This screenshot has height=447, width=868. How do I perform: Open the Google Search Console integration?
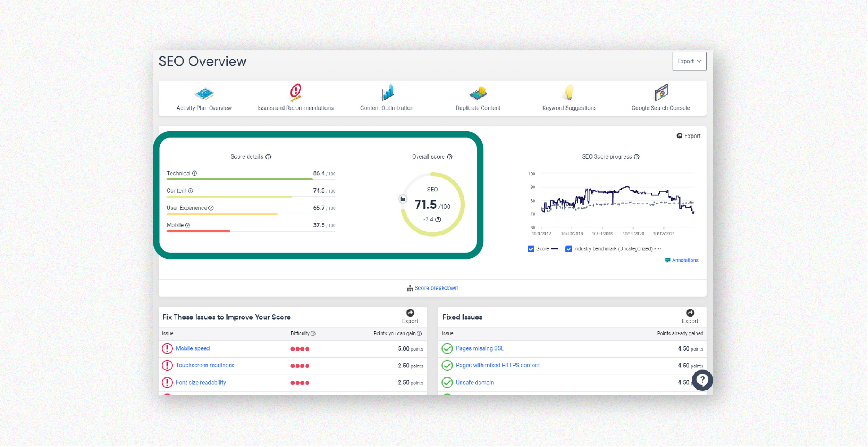point(660,98)
